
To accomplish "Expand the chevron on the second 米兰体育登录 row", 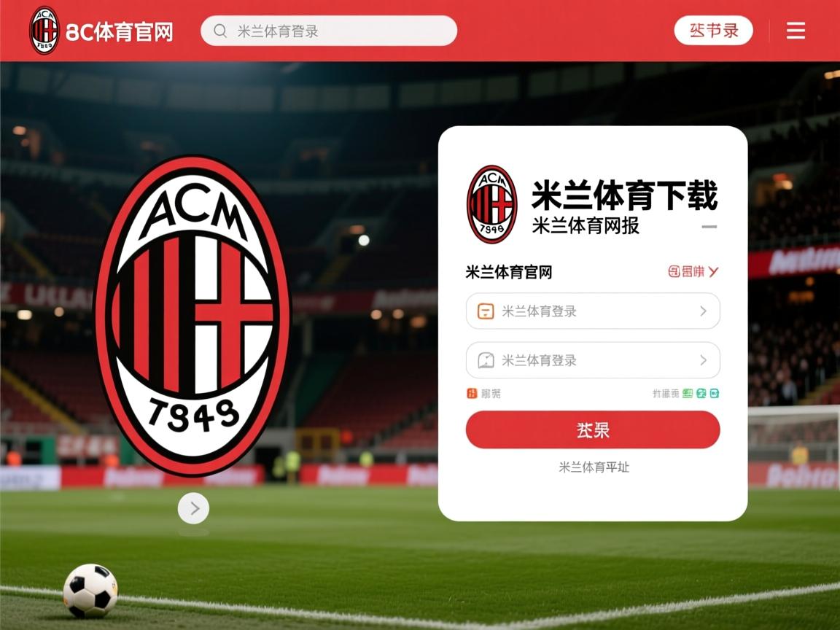I will [x=704, y=360].
